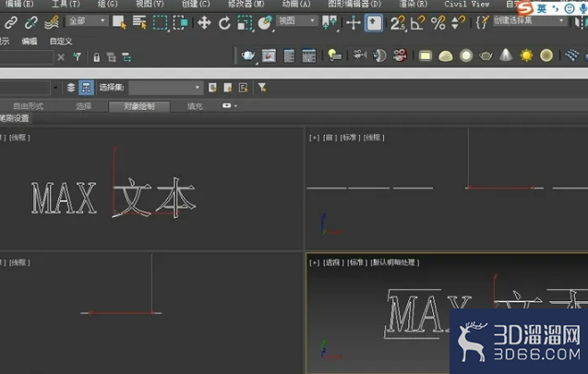Click the lock icon in the explorer toolbar

[x=96, y=57]
